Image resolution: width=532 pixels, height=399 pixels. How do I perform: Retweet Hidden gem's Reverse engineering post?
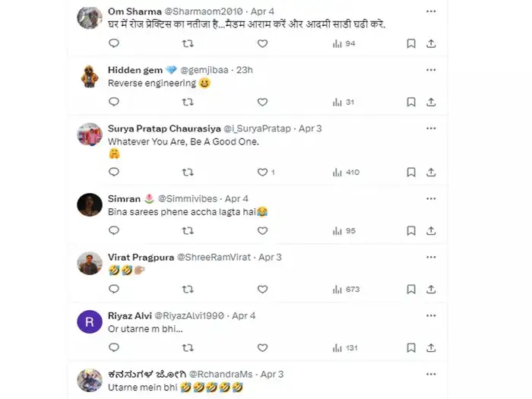(188, 102)
